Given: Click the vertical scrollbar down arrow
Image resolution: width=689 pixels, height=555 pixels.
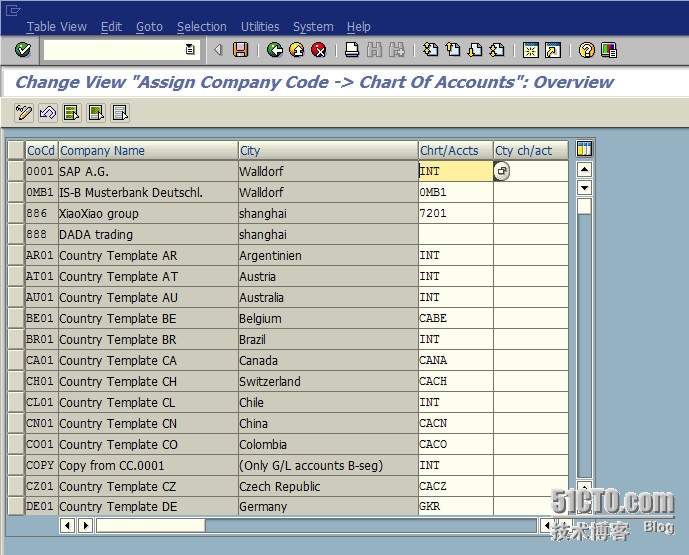Looking at the screenshot, I should 584,188.
